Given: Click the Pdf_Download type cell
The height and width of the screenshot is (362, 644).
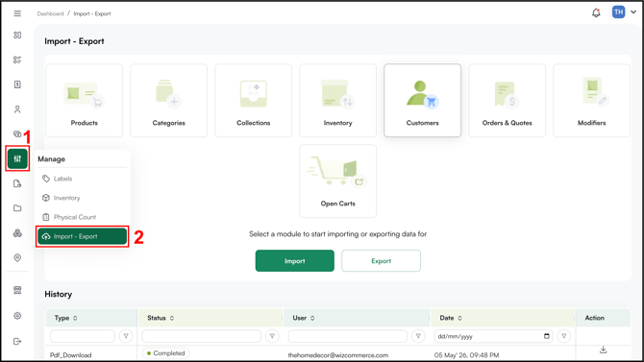Looking at the screenshot, I should (x=70, y=355).
